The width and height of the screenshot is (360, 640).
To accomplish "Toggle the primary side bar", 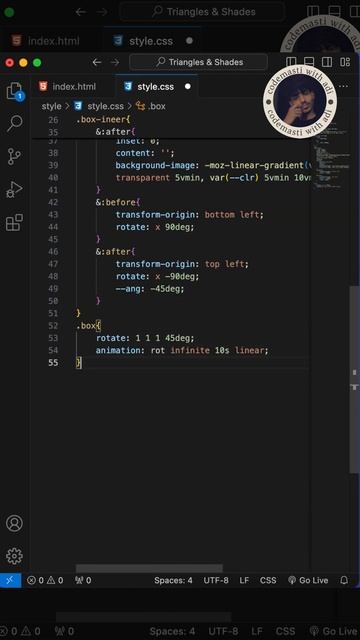I will 291,62.
